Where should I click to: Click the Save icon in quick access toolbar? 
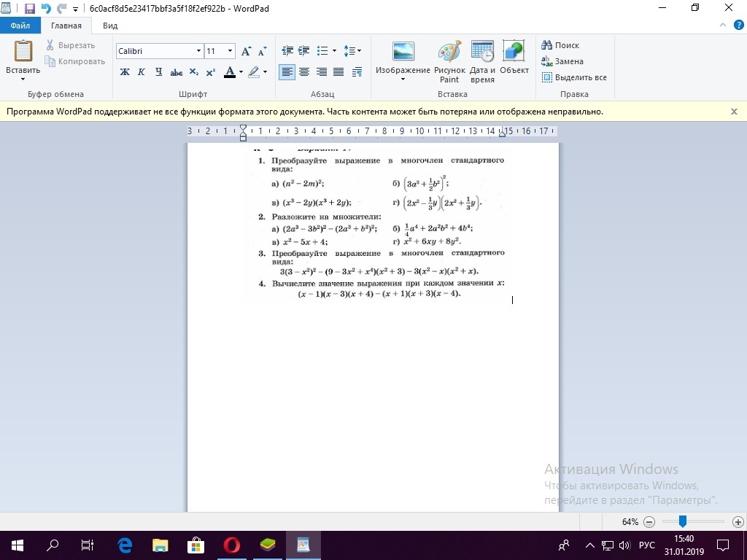click(x=29, y=9)
